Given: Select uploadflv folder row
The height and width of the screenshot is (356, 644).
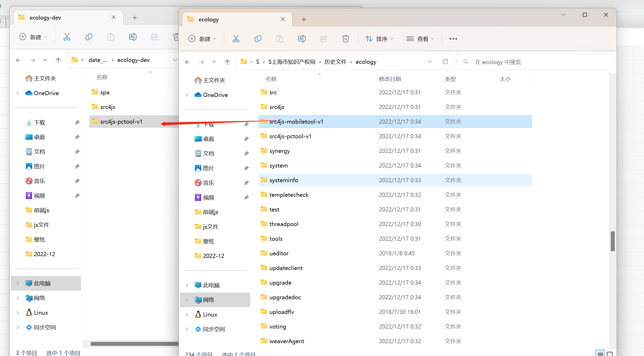Looking at the screenshot, I should coord(395,312).
